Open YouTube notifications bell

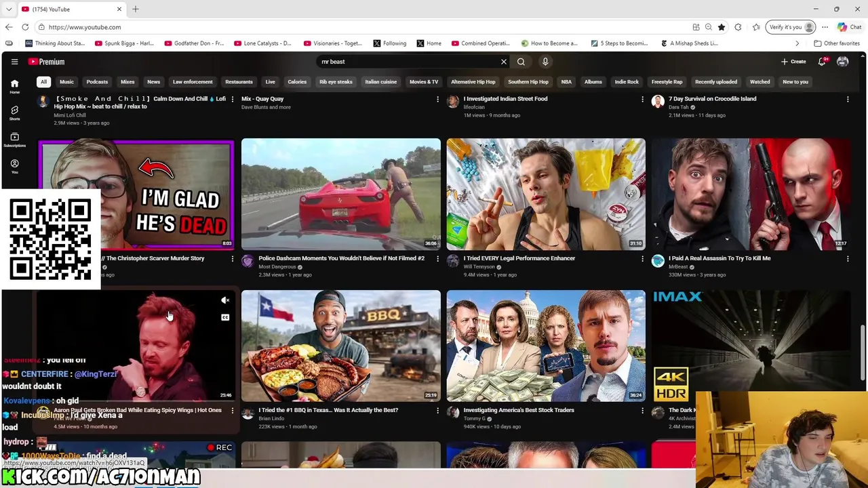[822, 62]
